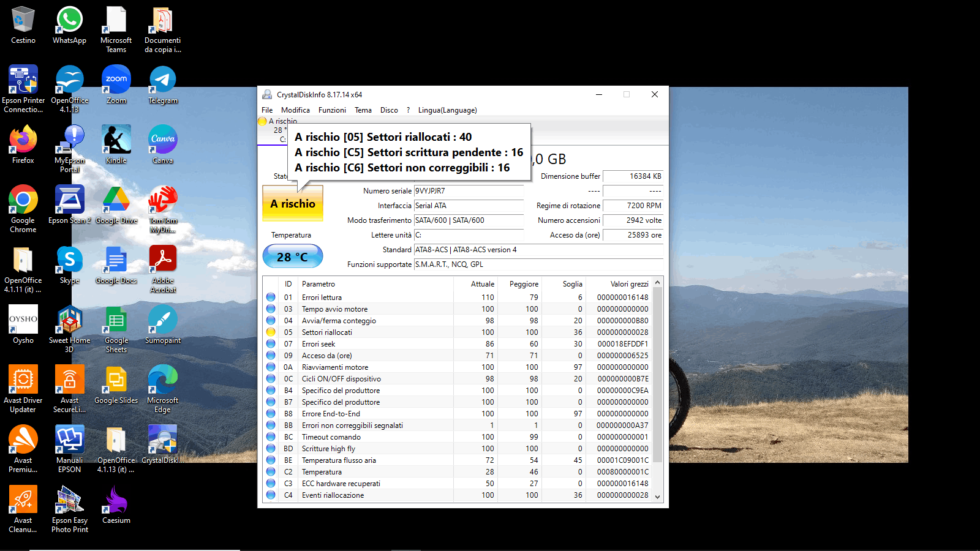
Task: Click the SATA/600 transfer mode field
Action: (469, 220)
